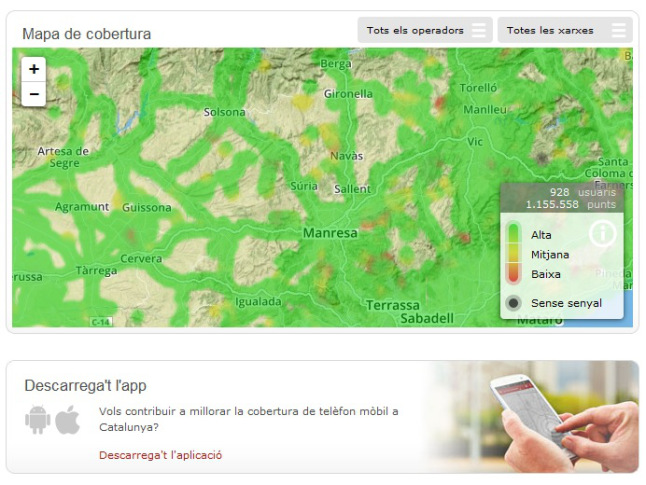
Task: Select the Vic location on the map
Action: (x=474, y=143)
